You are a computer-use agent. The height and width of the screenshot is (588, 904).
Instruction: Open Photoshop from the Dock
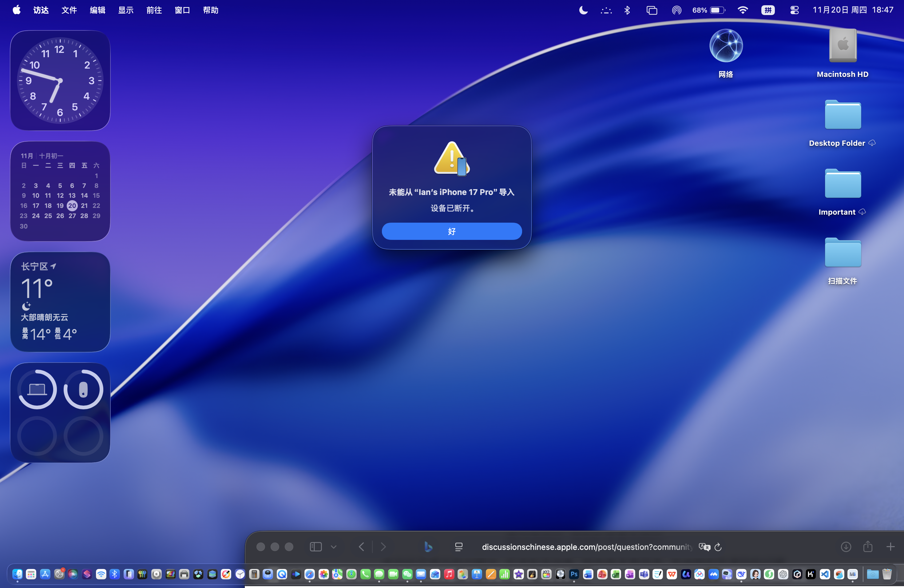pos(574,574)
